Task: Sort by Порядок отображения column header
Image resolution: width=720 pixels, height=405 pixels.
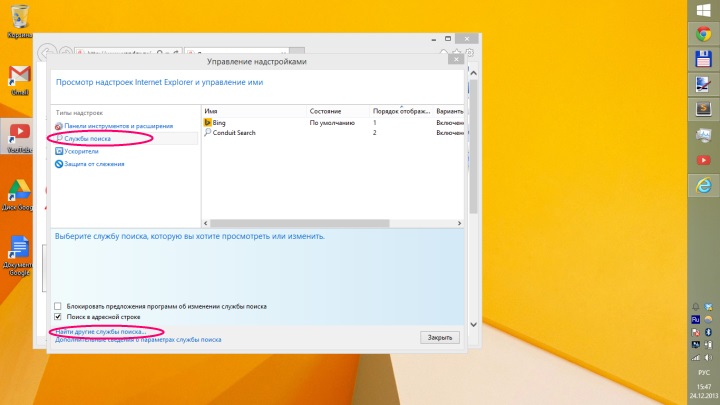Action: (x=400, y=110)
